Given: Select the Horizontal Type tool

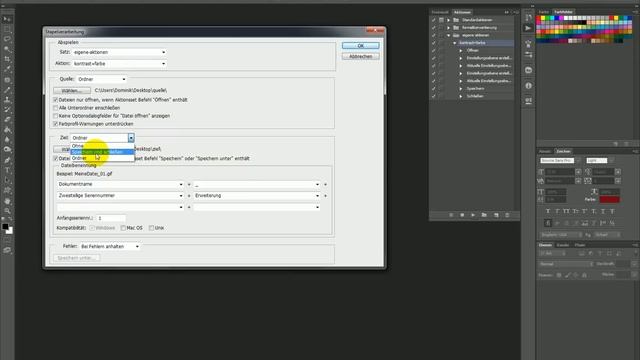Looking at the screenshot, I should tap(7, 170).
